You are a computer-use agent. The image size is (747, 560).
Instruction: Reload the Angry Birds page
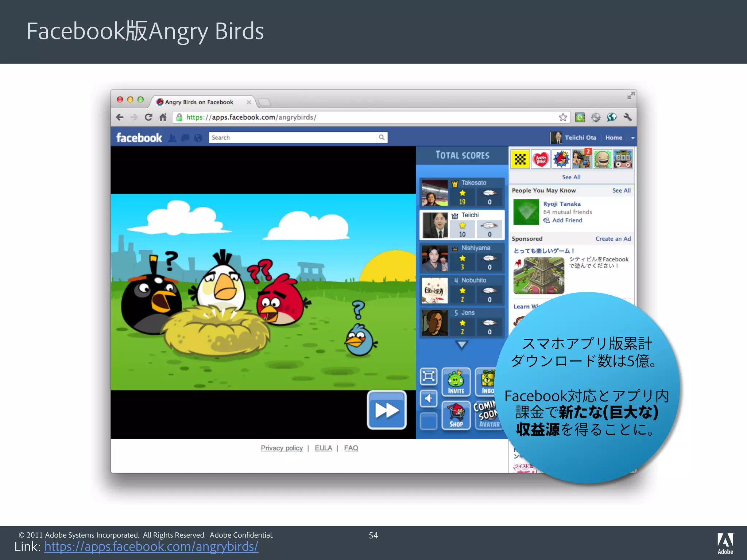[148, 117]
